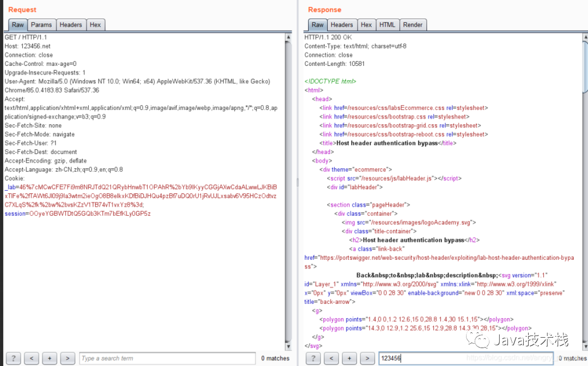Open the Headers tab in Request panel
The image size is (588, 366).
click(70, 25)
